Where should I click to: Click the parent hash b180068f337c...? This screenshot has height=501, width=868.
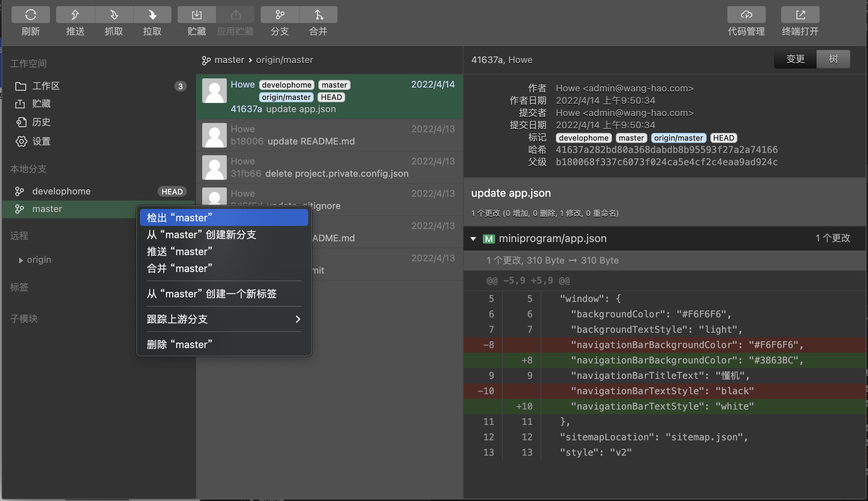pyautogui.click(x=667, y=162)
